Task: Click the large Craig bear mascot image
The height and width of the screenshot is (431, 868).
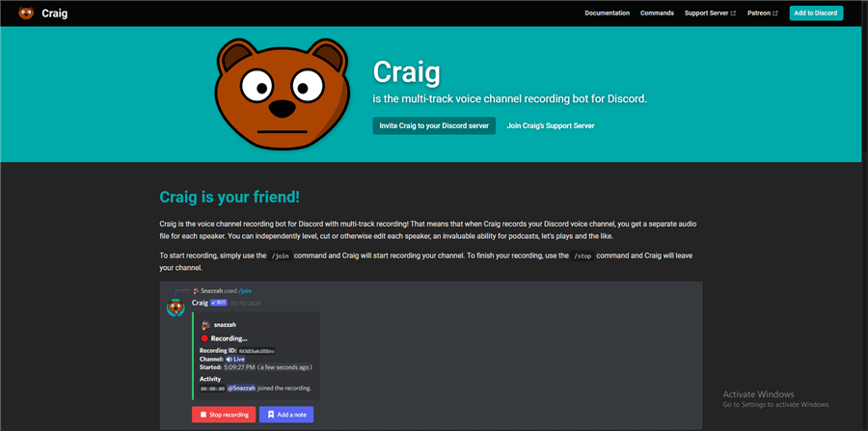Action: click(x=283, y=94)
